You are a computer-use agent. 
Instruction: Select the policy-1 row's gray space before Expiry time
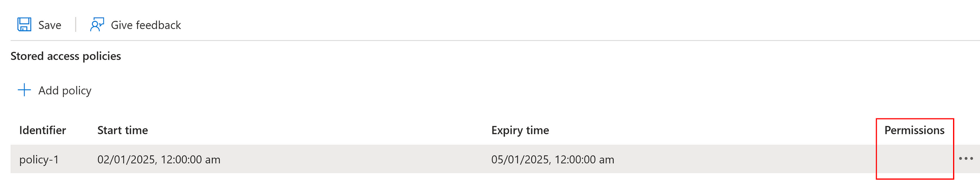click(x=355, y=159)
